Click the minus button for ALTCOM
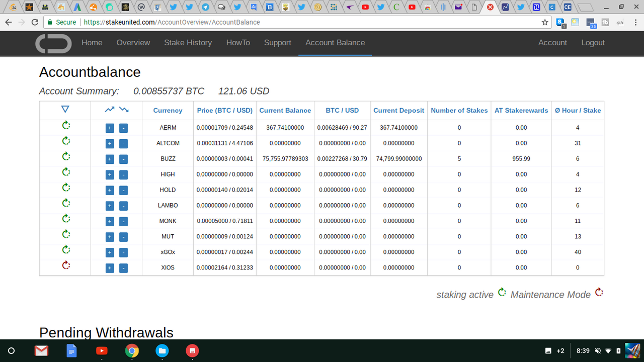Screen dimensions: 644x362 click(x=123, y=144)
